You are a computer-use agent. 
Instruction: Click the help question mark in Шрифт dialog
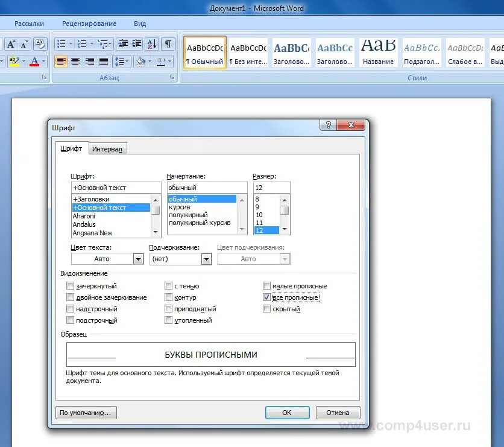pyautogui.click(x=328, y=125)
